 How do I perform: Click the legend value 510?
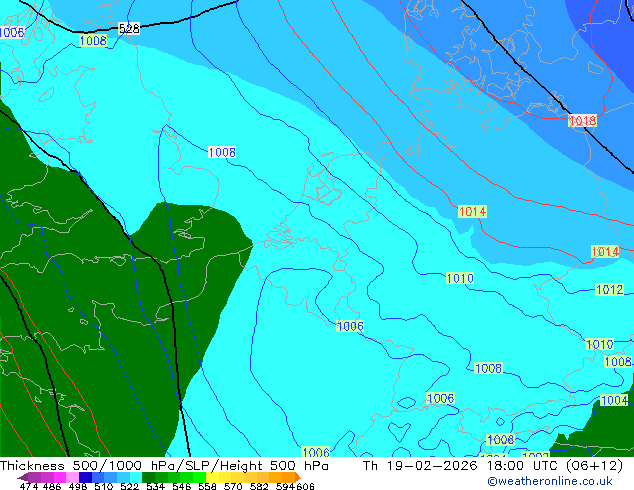pos(104,486)
